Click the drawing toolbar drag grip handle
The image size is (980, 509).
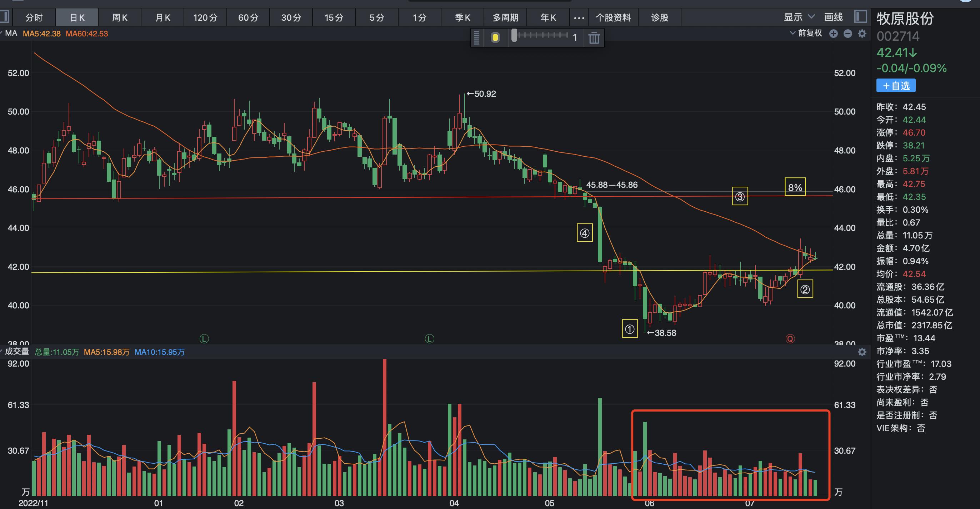477,37
